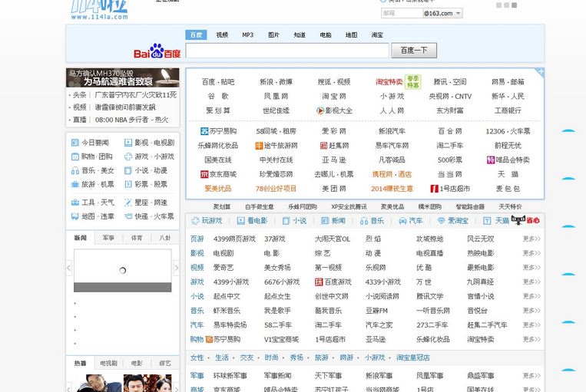Image resolution: width=586 pixels, height=392 pixels.
Task: Click the 天猫省心 cat mascot icon
Action: 518,219
